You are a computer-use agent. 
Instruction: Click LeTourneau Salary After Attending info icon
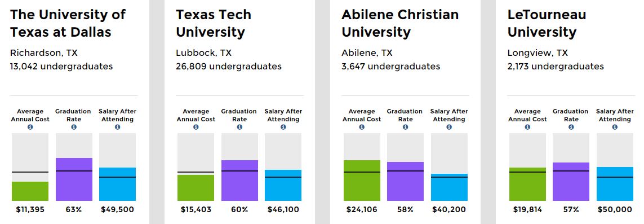click(615, 127)
